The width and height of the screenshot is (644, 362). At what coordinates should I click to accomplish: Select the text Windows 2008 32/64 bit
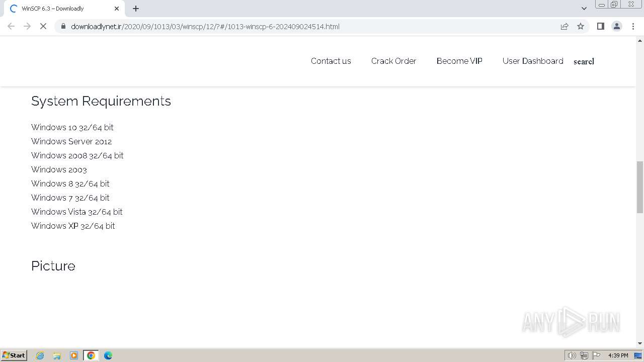[x=77, y=155]
